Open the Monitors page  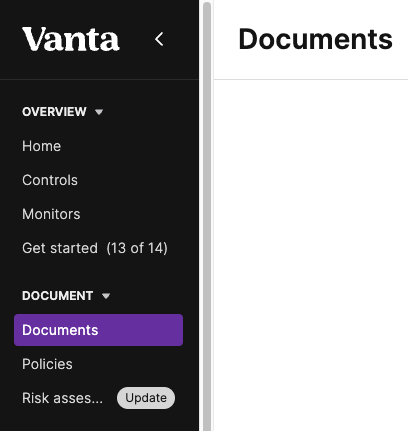[x=51, y=214]
